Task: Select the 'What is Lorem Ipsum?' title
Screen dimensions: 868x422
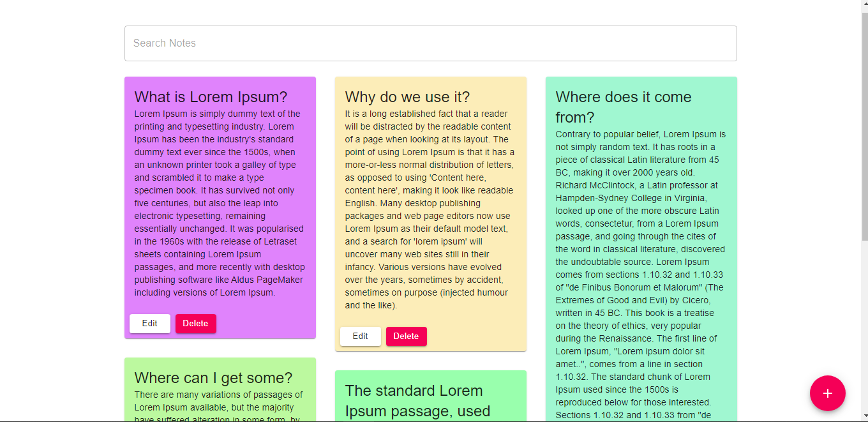Action: tap(211, 97)
